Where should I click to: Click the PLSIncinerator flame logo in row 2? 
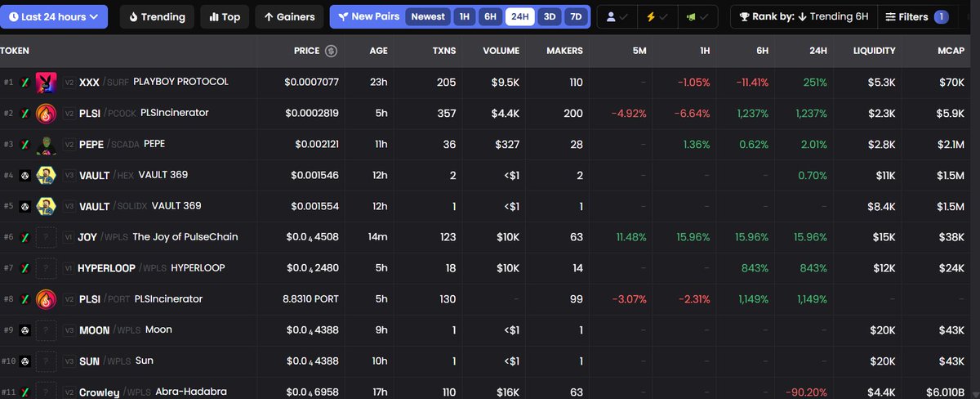coord(45,114)
